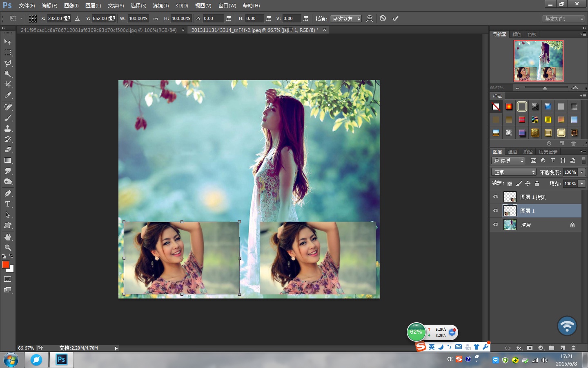Select the Gradient tool
This screenshot has width=588, height=368.
[x=8, y=160]
